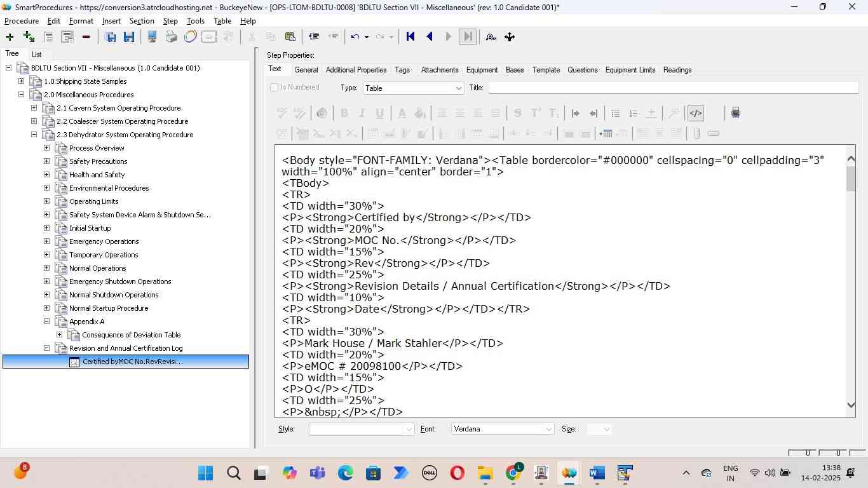
Task: Select the Safety Precautions tree item
Action: (x=98, y=161)
